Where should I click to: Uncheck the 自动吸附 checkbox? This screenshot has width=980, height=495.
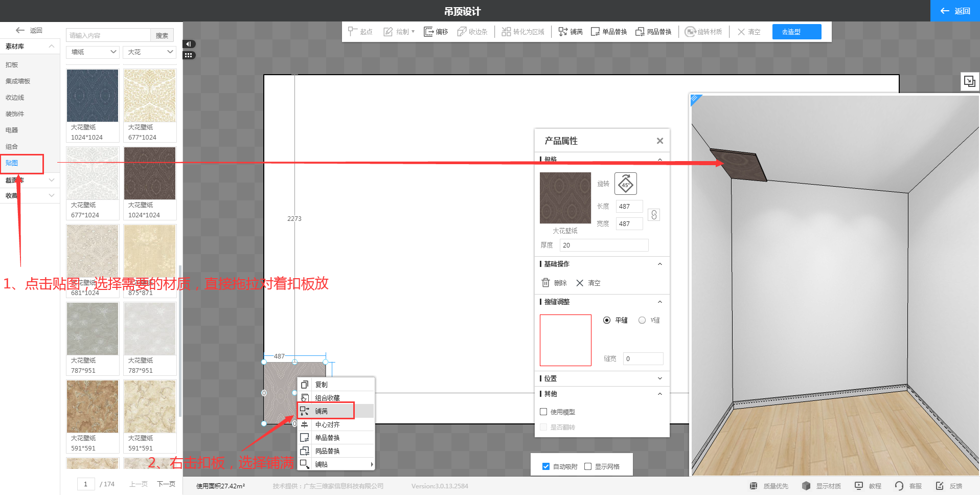(546, 466)
